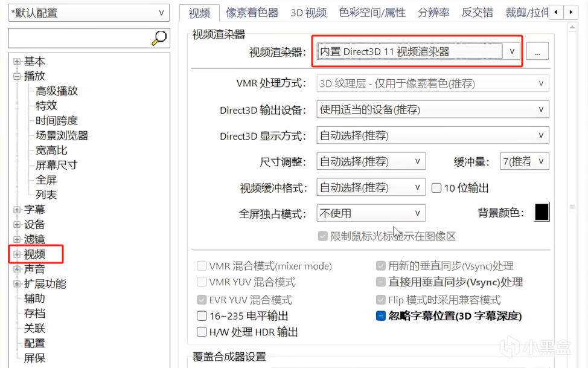Select 辅助 in the tree
Viewport: 588px width, 368px height.
[34, 299]
